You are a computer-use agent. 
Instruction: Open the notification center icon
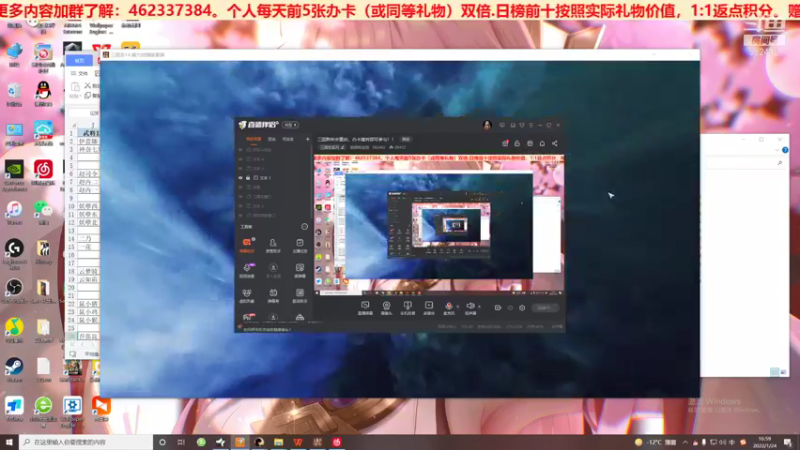(789, 442)
